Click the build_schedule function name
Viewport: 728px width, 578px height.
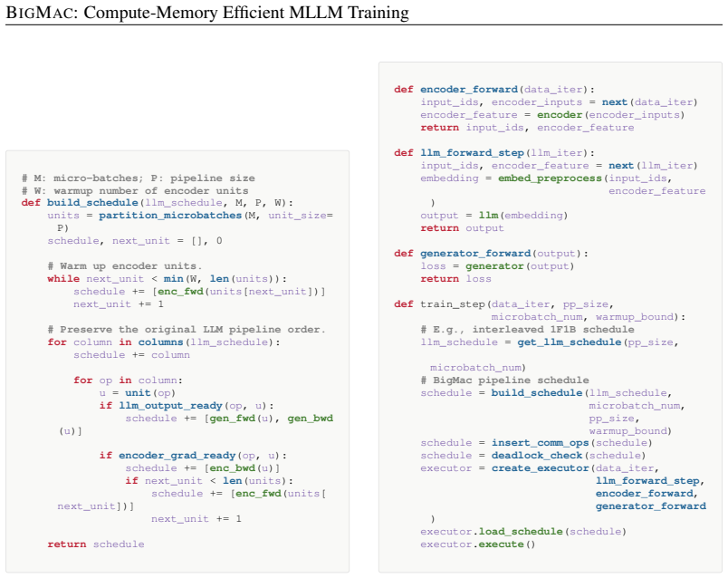click(92, 203)
